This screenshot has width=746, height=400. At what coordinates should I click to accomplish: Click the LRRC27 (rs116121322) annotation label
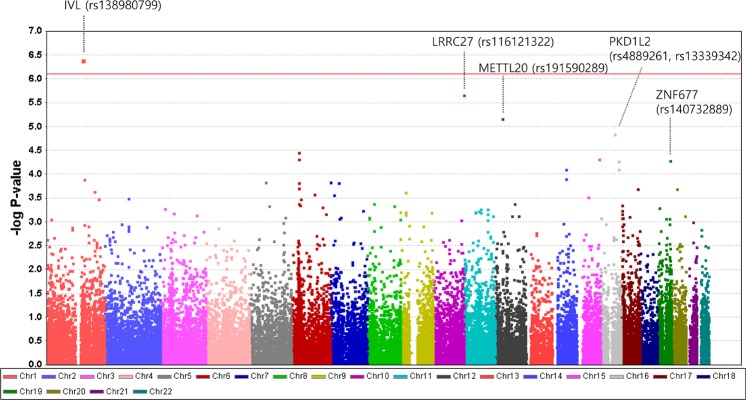[x=491, y=41]
